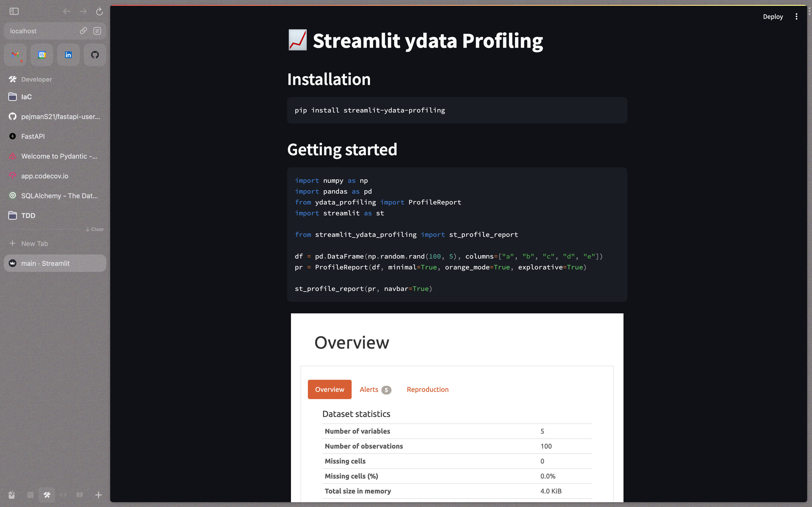Open a New Tab
Screen dimensions: 812x507
[x=34, y=244]
